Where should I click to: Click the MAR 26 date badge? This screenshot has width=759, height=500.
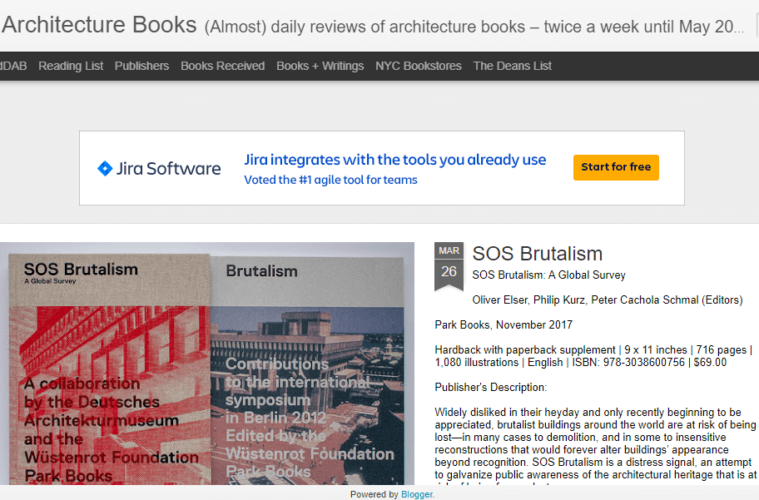(449, 264)
